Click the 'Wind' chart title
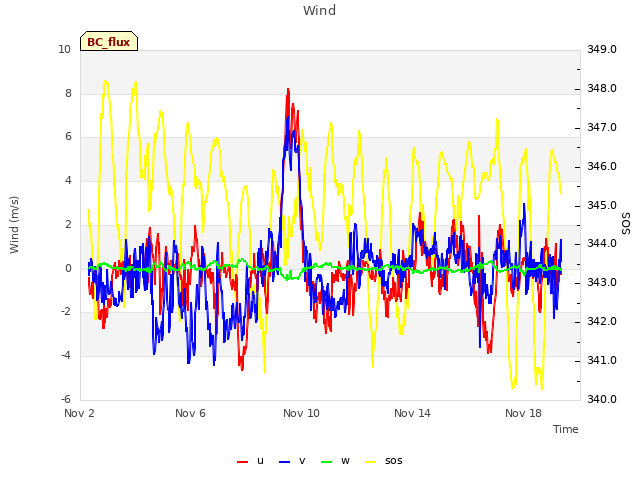This screenshot has width=640, height=480. click(x=320, y=10)
